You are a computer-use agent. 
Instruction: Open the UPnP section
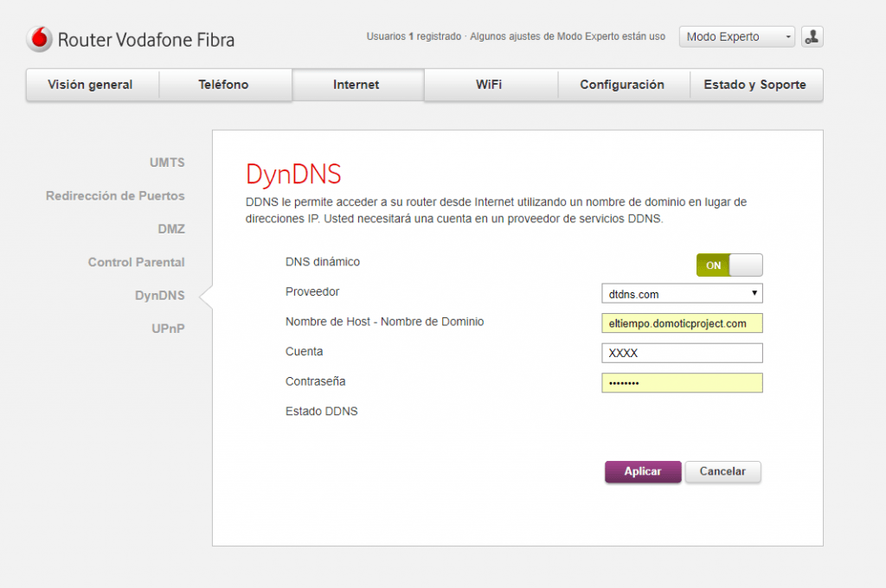[167, 328]
